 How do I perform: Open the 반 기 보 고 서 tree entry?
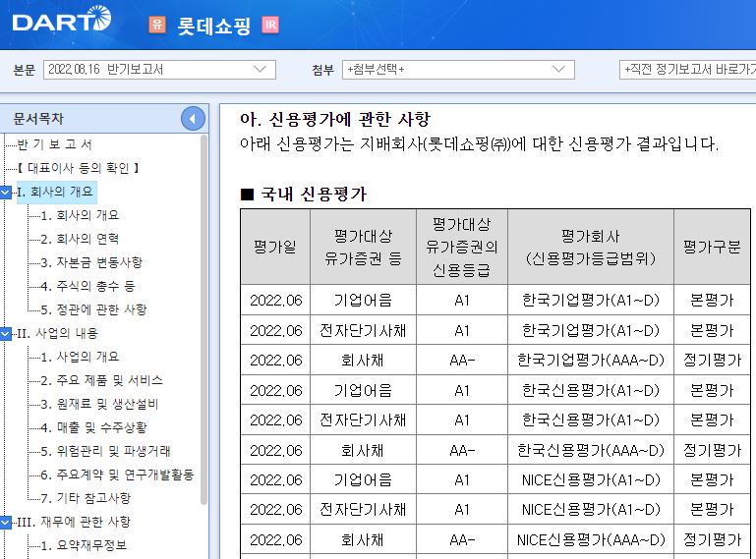click(54, 144)
